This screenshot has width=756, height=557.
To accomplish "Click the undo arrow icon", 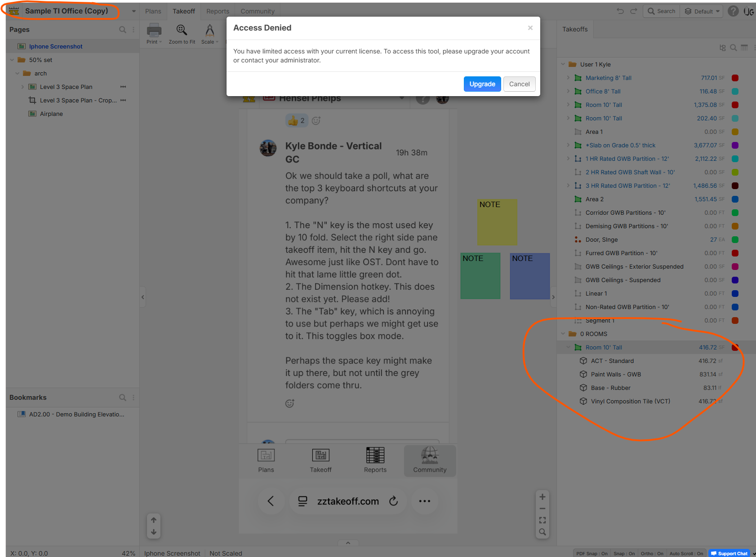I will pos(620,11).
